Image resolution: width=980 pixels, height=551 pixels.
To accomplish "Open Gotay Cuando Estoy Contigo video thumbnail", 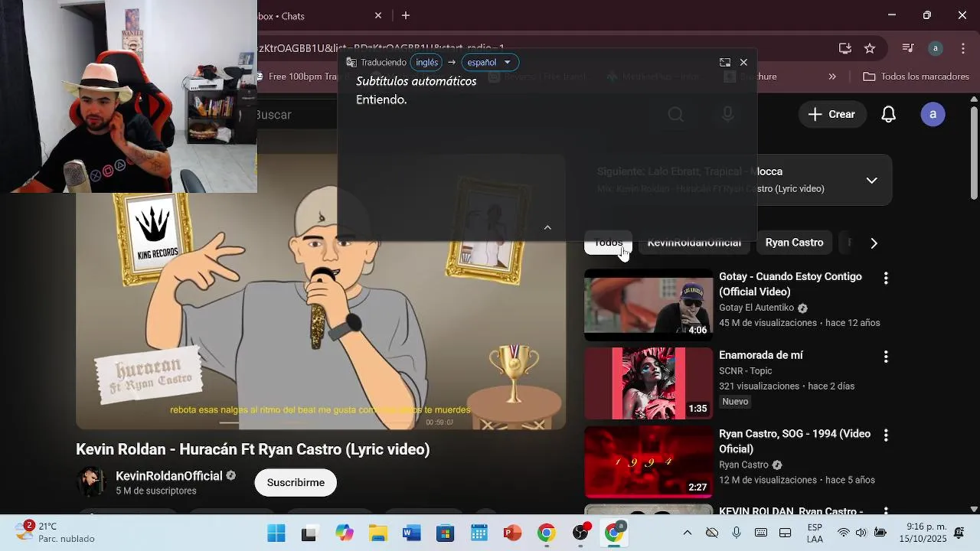I will click(x=648, y=305).
